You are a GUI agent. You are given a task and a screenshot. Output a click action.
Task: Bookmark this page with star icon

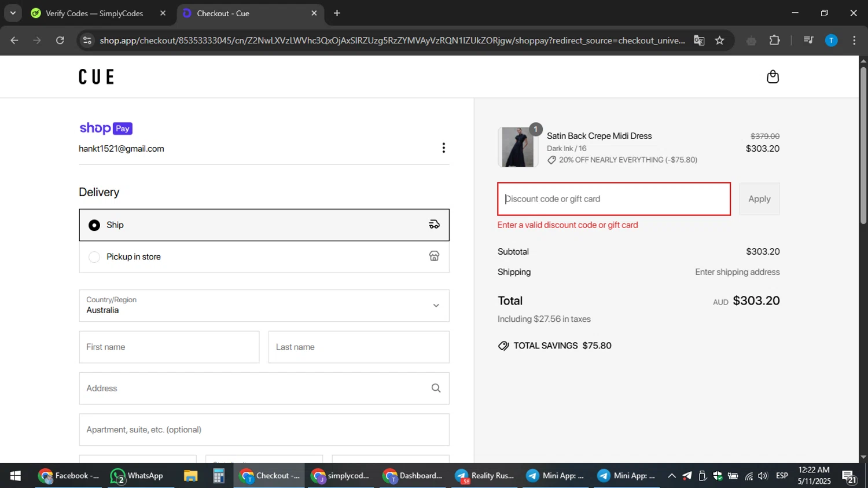(x=719, y=41)
